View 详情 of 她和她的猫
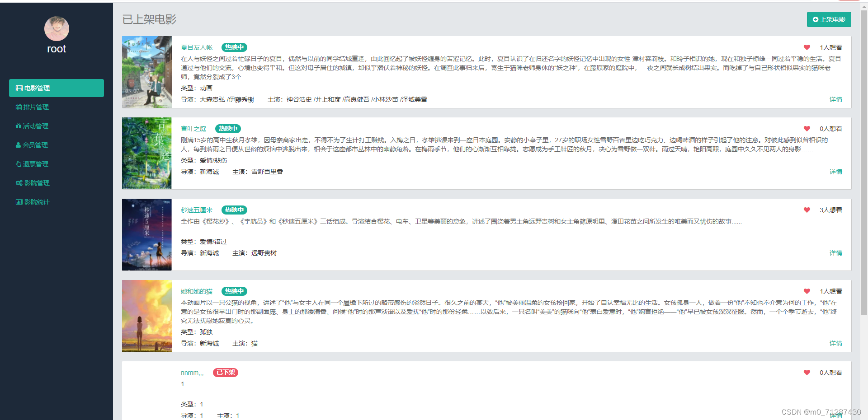Screen dimensions: 868x420 pos(835,343)
